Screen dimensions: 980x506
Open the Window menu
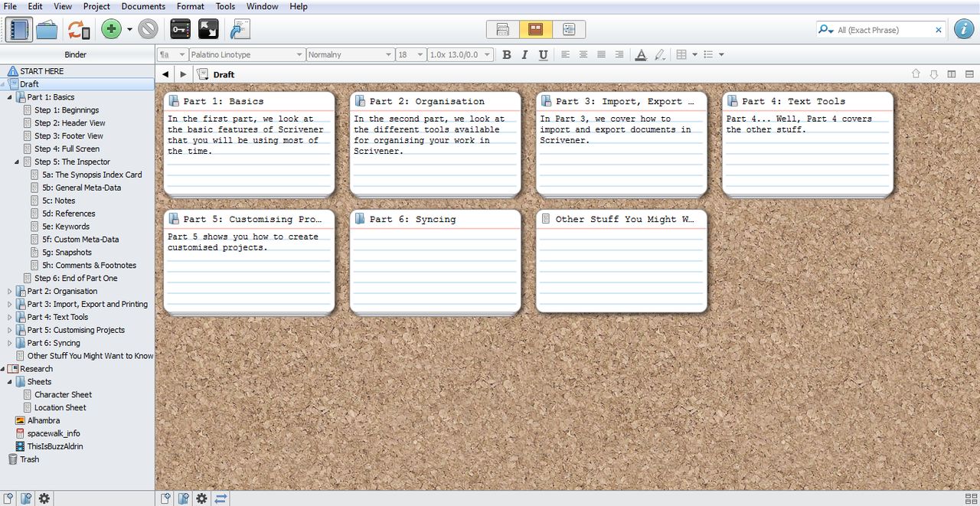(263, 6)
